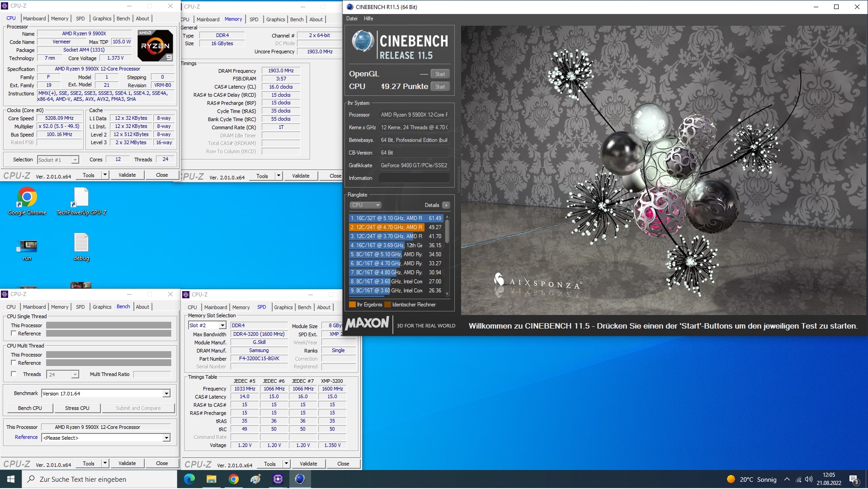The width and height of the screenshot is (868, 489).
Task: Open File Explorer from taskbar
Action: 211,480
